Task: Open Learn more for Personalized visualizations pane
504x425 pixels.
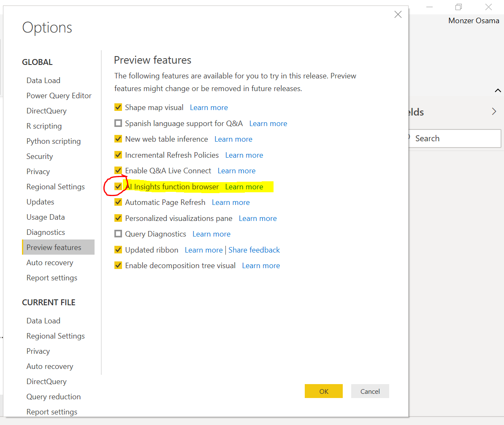Action: [x=257, y=218]
